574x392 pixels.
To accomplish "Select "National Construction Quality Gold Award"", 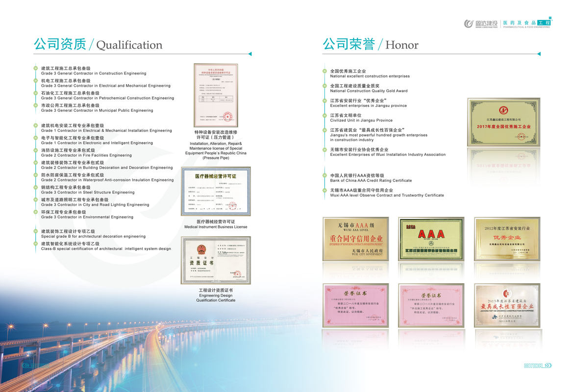I will 369,91.
